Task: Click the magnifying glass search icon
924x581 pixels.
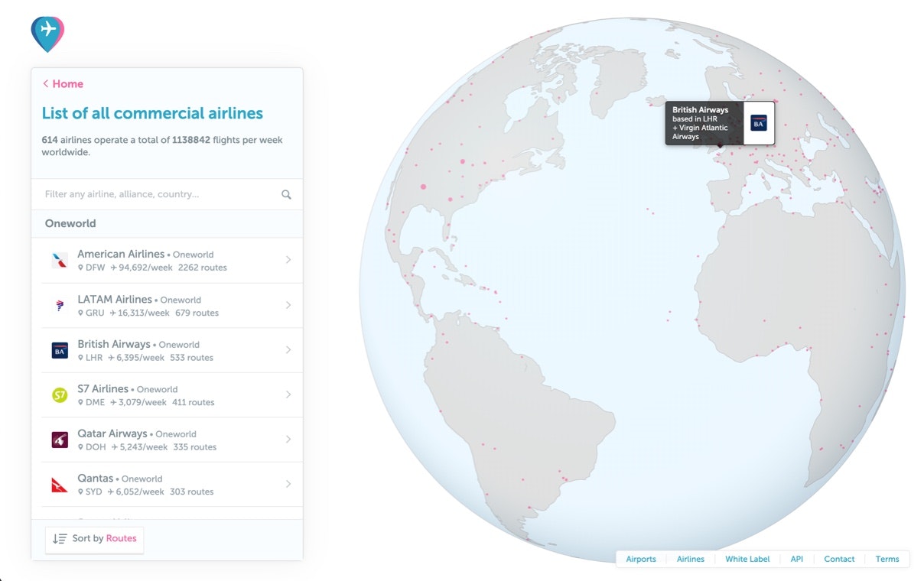Action: [x=286, y=194]
